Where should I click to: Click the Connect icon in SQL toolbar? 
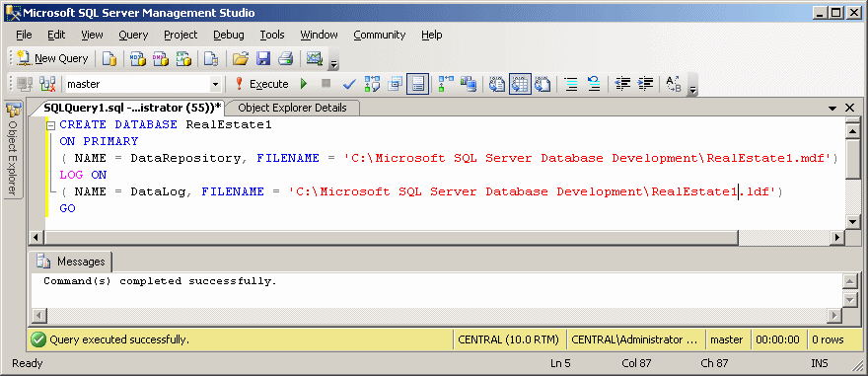point(25,84)
